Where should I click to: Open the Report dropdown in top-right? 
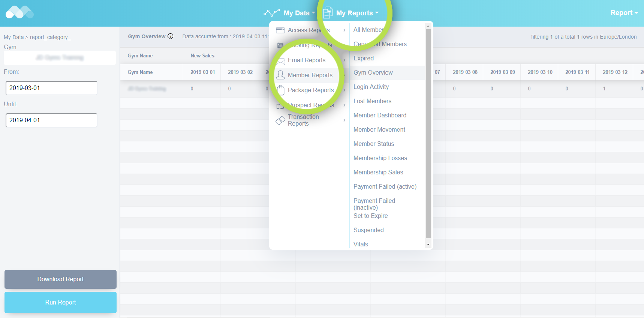click(x=624, y=13)
